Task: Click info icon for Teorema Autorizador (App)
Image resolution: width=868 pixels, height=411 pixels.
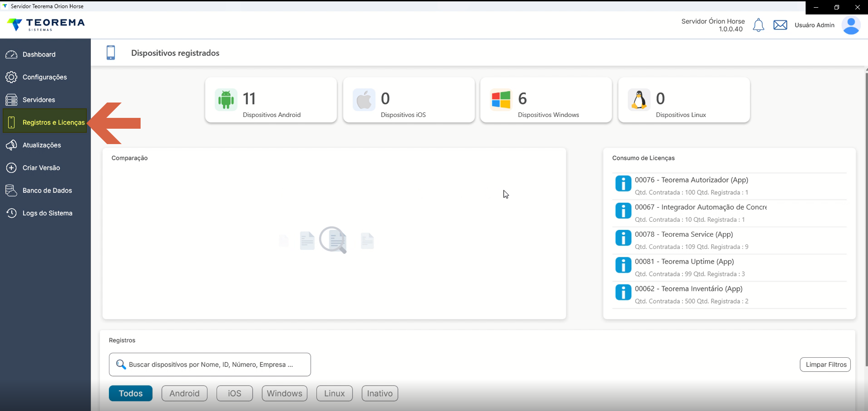Action: [x=623, y=183]
